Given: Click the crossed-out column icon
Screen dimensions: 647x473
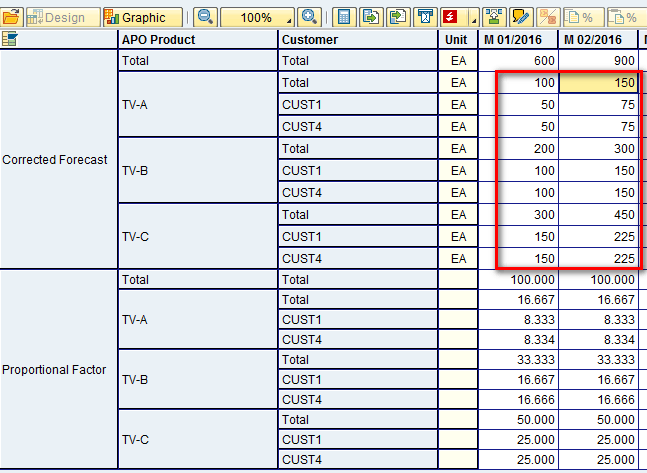Looking at the screenshot, I should 425,17.
